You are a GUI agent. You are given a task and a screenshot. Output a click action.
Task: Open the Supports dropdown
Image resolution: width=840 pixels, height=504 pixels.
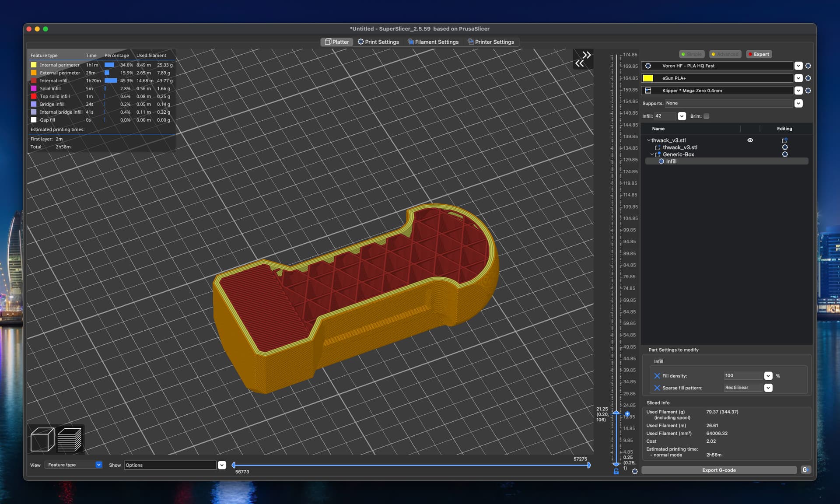click(x=798, y=104)
